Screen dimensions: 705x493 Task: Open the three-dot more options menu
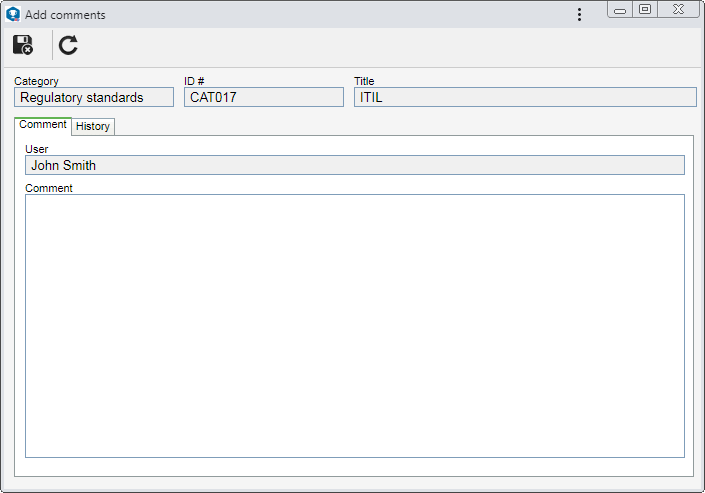pos(579,14)
